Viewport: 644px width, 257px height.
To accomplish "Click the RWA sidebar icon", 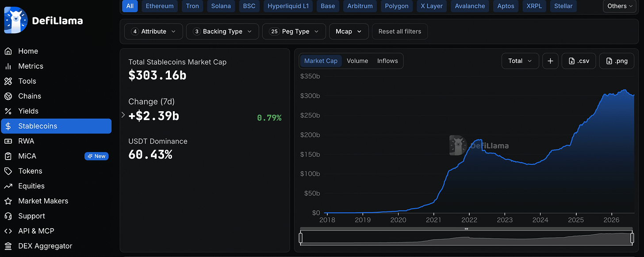I will click(x=8, y=141).
